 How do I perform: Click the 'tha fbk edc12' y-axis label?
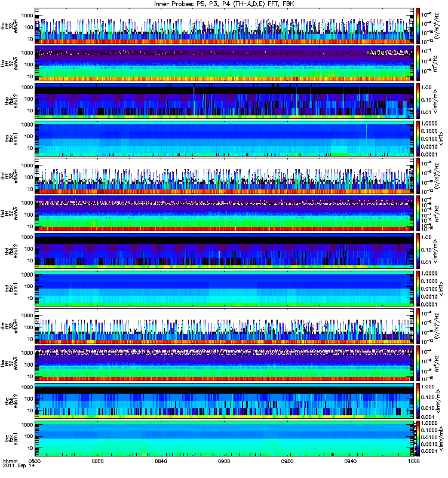tap(11, 101)
